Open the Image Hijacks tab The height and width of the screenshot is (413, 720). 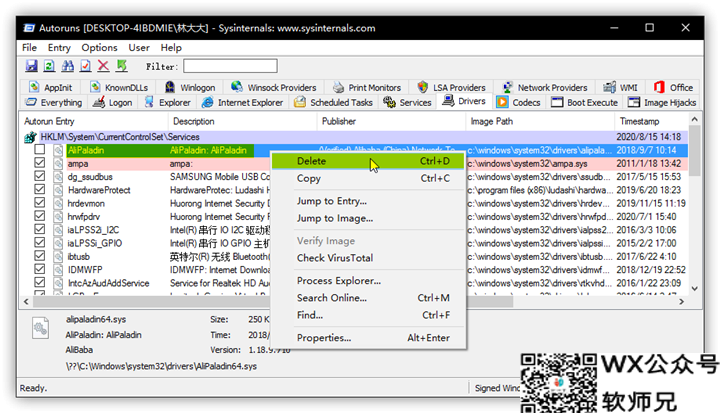(662, 102)
